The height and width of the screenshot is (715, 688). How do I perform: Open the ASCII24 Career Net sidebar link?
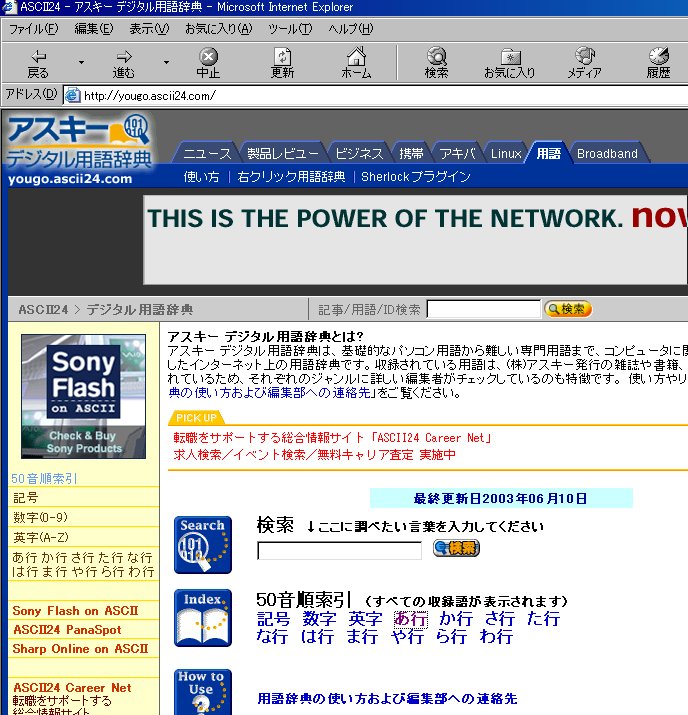coord(72,688)
